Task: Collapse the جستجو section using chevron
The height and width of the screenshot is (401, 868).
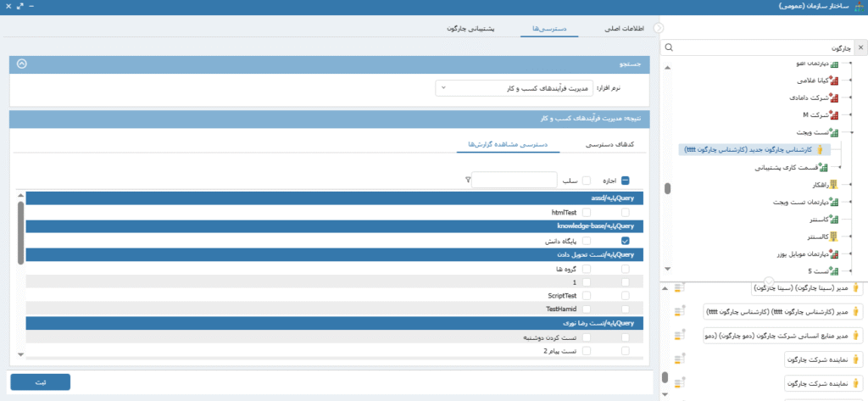Action: [22, 64]
